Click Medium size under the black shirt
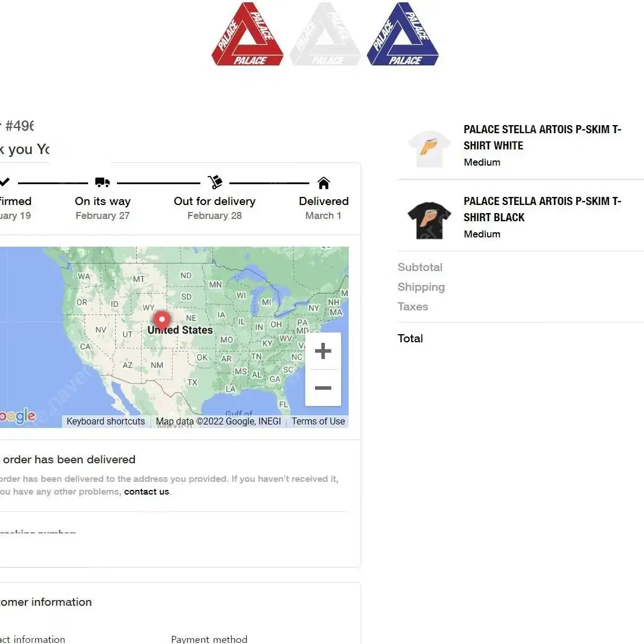The height and width of the screenshot is (644, 644). click(x=482, y=234)
